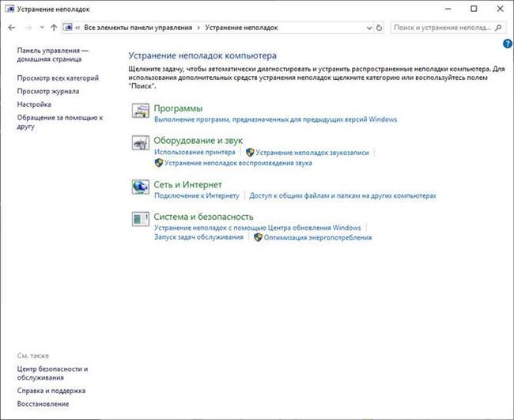This screenshot has width=514, height=420.
Task: Open 'Восстановление' link
Action: click(43, 404)
